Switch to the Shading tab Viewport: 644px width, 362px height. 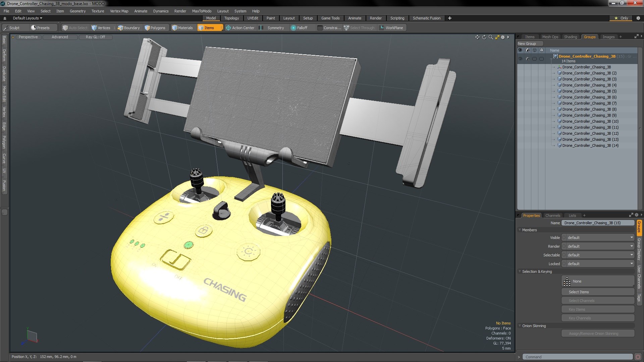pos(571,37)
